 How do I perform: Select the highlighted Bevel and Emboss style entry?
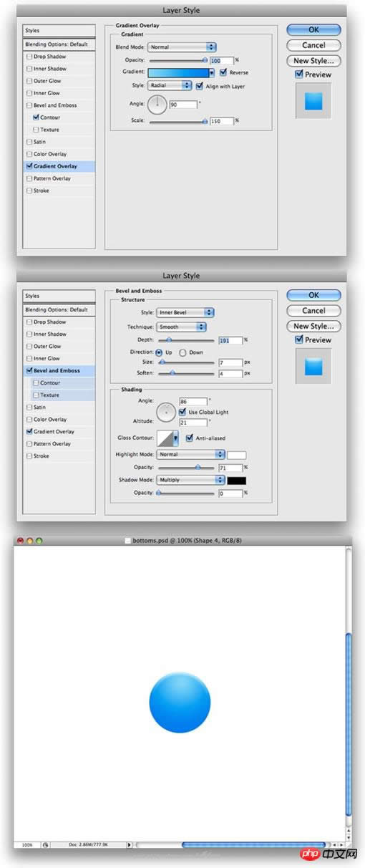pyautogui.click(x=59, y=370)
